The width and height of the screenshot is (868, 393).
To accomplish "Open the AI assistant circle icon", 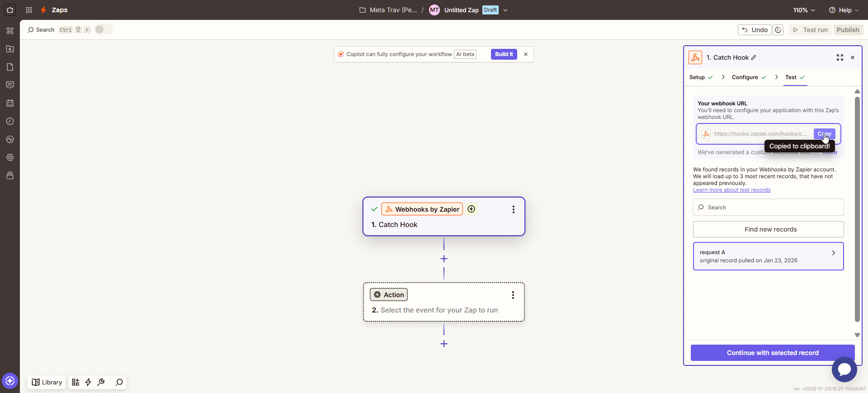I will click(10, 381).
